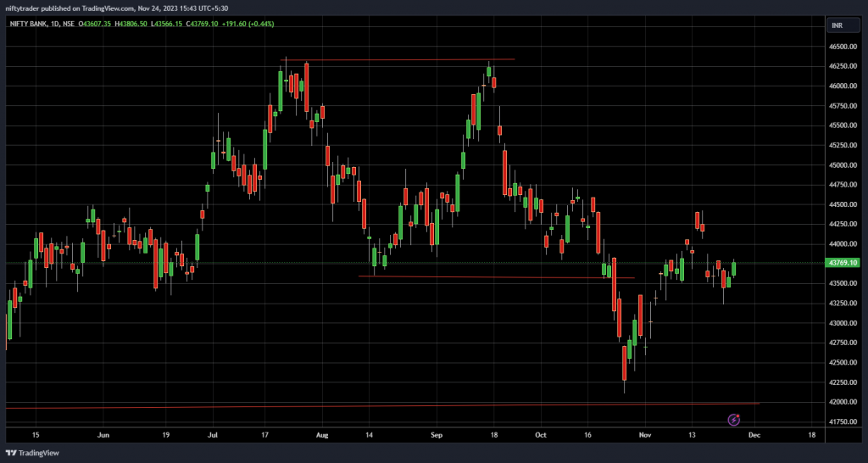The height and width of the screenshot is (463, 868).
Task: Click the purple lightning bolt icon
Action: (x=733, y=420)
